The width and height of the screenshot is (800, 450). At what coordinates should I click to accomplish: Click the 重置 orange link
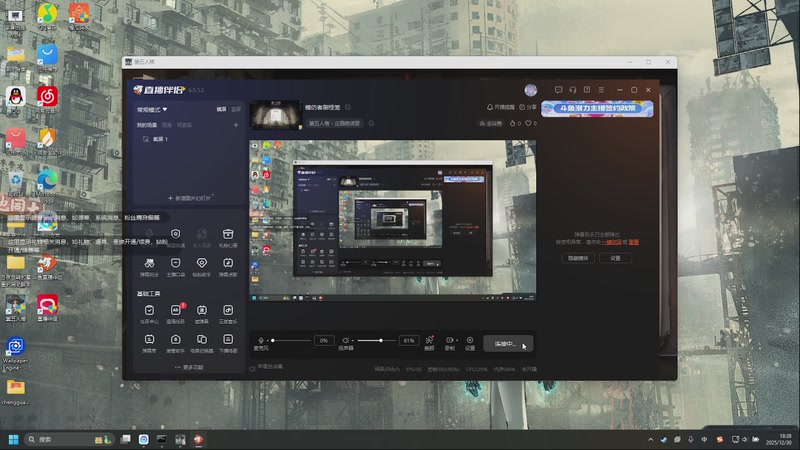tap(634, 242)
